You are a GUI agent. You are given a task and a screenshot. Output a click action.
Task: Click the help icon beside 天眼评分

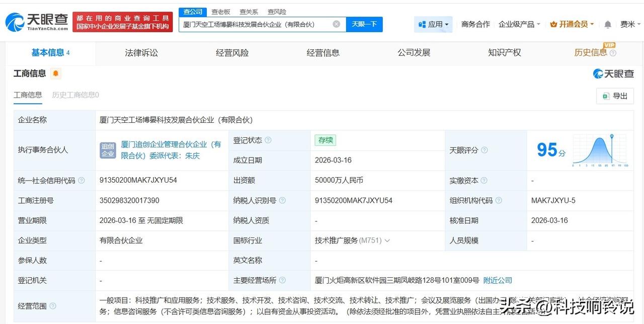pos(485,150)
